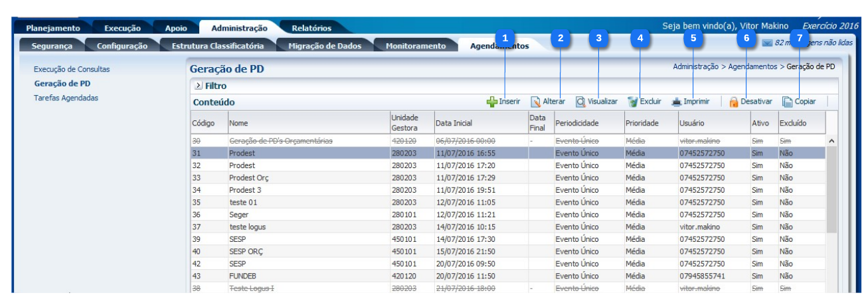
Task: Select the Monitoramento sub-tab
Action: [x=415, y=46]
